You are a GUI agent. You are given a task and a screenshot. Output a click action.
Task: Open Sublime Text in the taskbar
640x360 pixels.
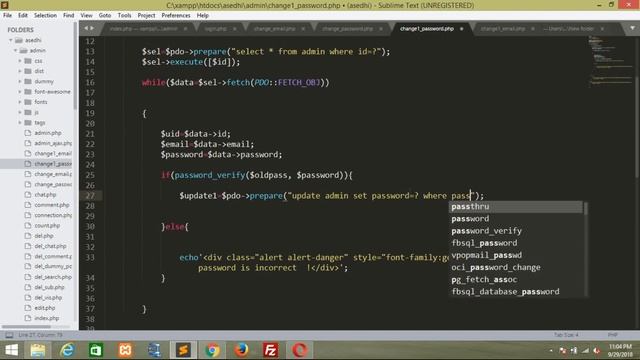(183, 350)
